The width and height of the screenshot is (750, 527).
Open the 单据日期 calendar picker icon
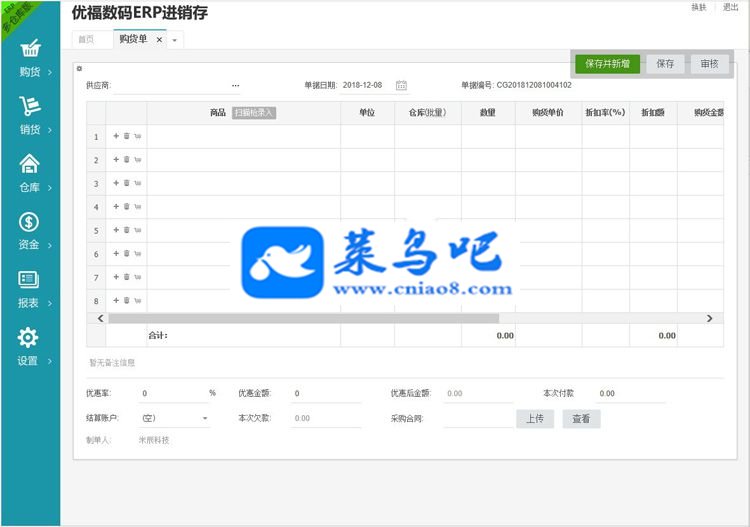pos(401,85)
